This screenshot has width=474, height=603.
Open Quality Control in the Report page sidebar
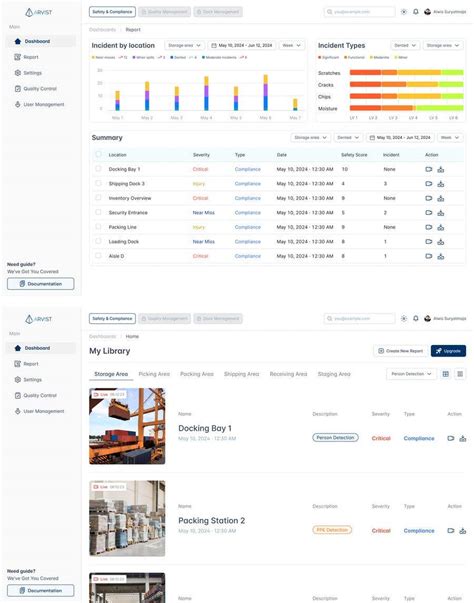(x=35, y=88)
